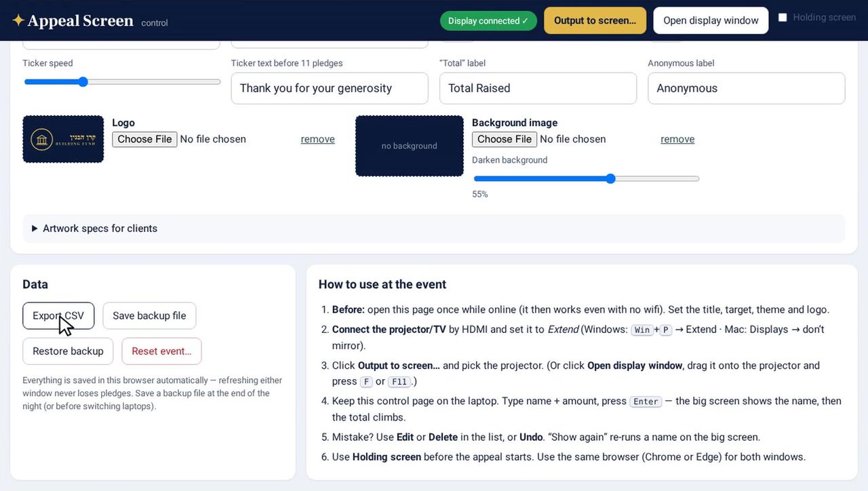Image resolution: width=868 pixels, height=491 pixels.
Task: Click the Building Fund logo thumbnail
Action: tap(63, 139)
